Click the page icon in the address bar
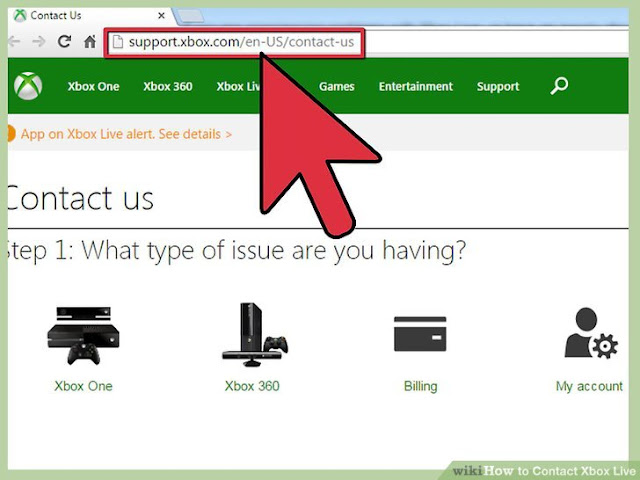Image resolution: width=640 pixels, height=480 pixels. coord(118,42)
